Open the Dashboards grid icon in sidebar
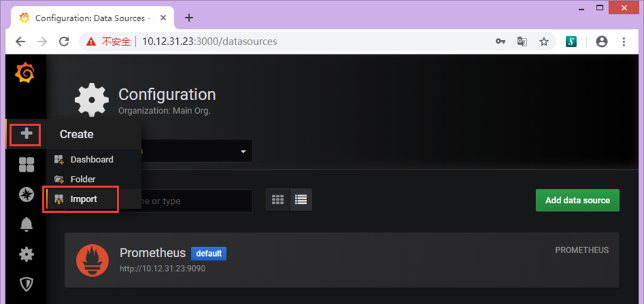The width and height of the screenshot is (644, 304). [27, 165]
